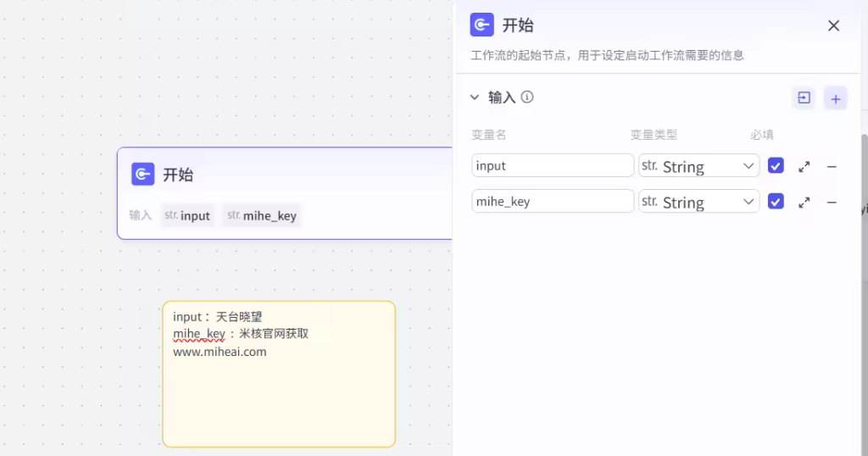Expand the mihe_key variable row editor
The width and height of the screenshot is (868, 456).
click(804, 203)
